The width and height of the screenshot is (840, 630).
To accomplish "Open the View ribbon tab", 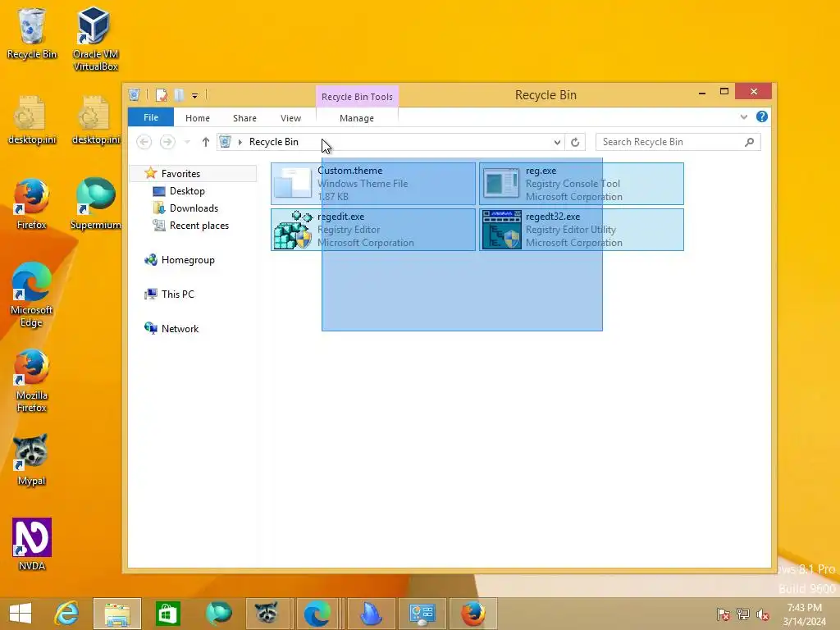I will point(291,118).
